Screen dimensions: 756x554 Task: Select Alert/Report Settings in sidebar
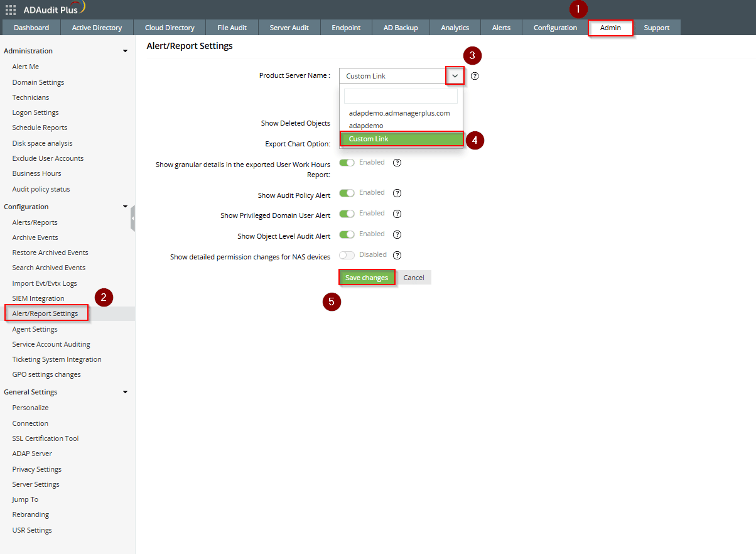point(45,313)
